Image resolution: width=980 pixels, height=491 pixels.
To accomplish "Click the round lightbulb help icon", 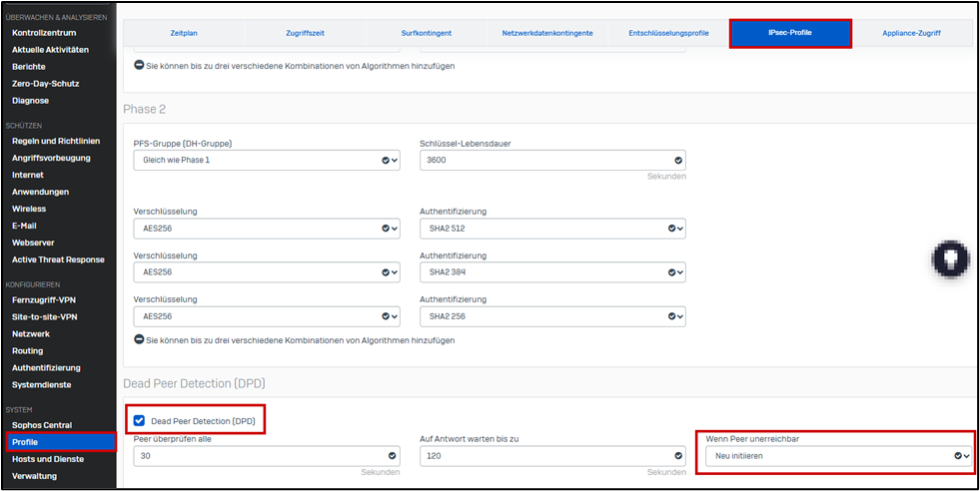I will [x=951, y=257].
